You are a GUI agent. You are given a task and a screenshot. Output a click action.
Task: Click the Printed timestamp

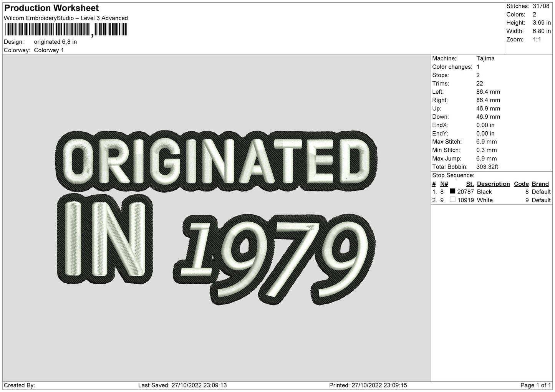click(368, 385)
